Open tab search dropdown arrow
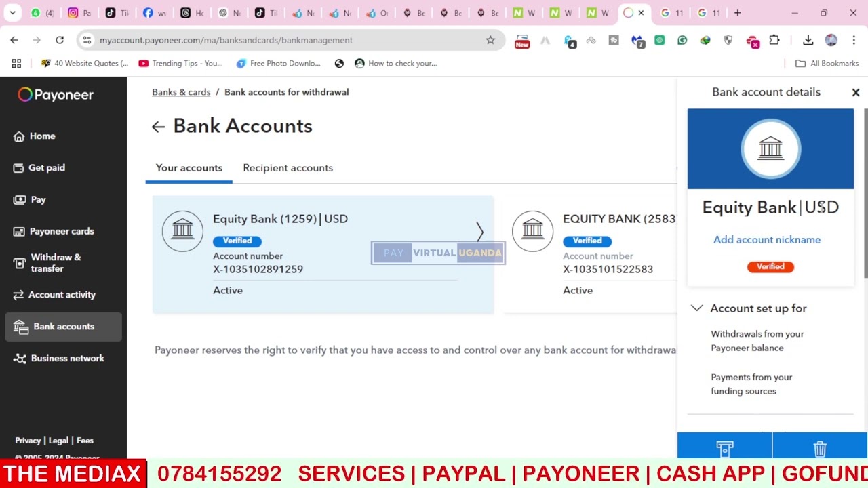Screen dimensions: 868x488 tap(12, 13)
